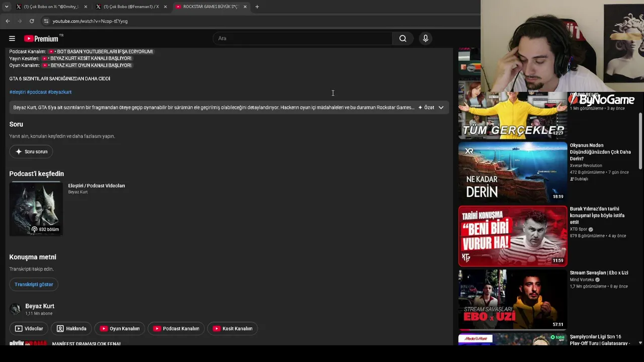Click the Ara search field
The width and height of the screenshot is (644, 362).
point(302,39)
